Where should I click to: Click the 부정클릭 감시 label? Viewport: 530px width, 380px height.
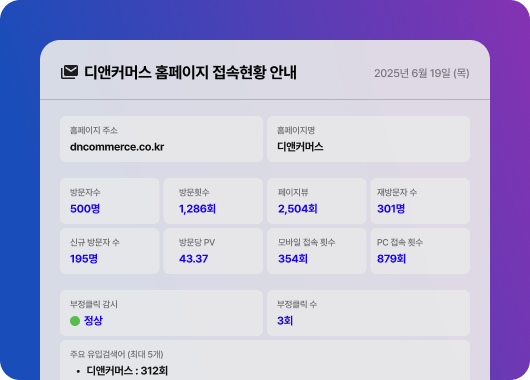tap(94, 304)
